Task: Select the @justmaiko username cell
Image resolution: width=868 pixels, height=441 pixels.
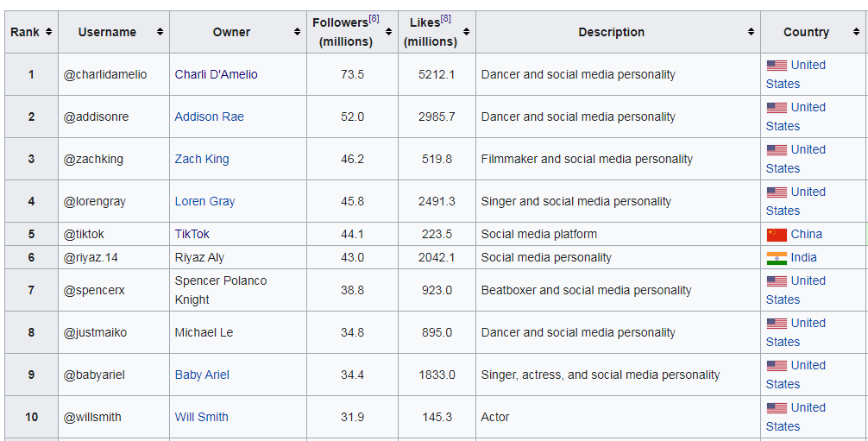Action: click(114, 332)
